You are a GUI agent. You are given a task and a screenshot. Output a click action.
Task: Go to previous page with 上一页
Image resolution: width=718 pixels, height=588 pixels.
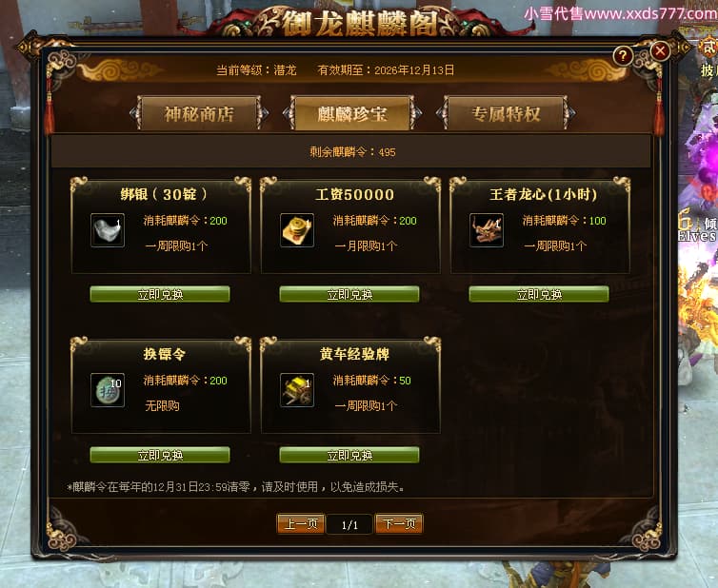point(301,524)
